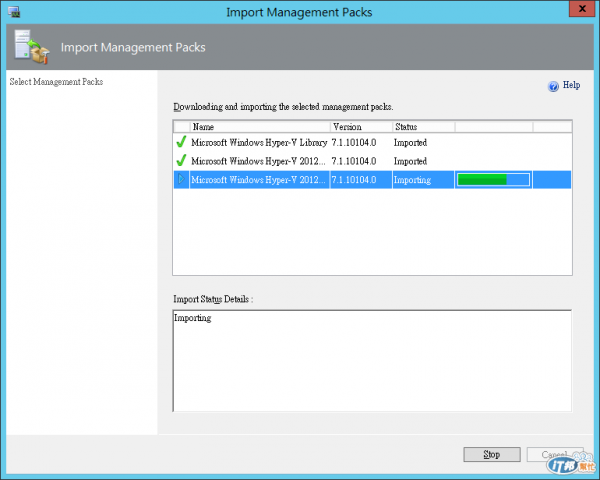Sort by the Version column header
Image resolution: width=600 pixels, height=480 pixels.
(x=361, y=127)
